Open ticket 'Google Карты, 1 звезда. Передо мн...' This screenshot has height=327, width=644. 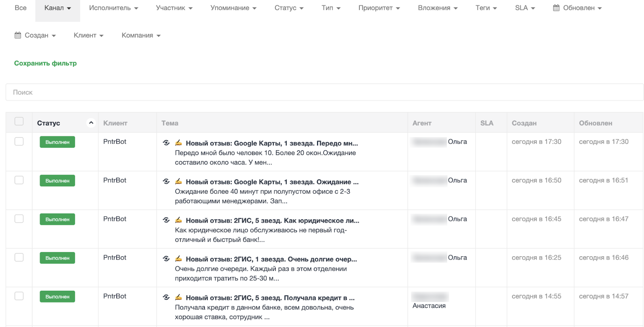(x=272, y=143)
